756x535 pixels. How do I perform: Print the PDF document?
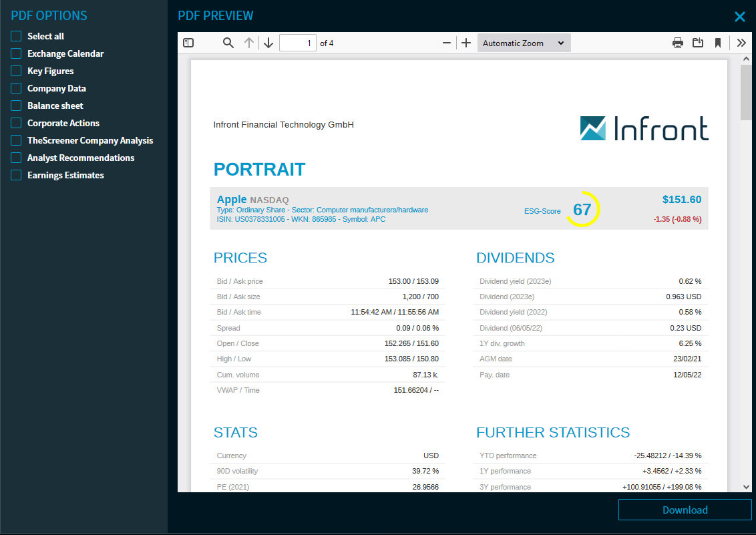(678, 43)
